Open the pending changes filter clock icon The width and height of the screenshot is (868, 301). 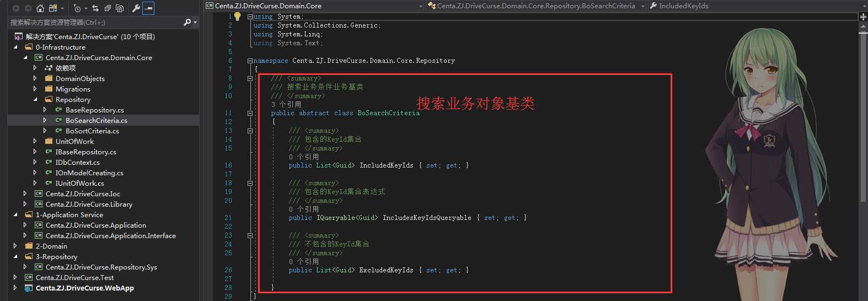(77, 8)
